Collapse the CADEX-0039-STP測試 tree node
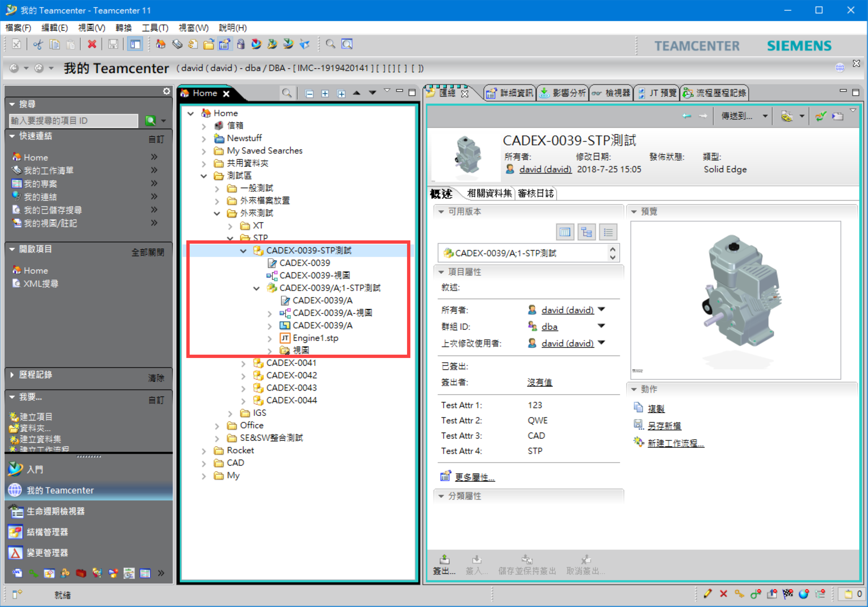868x607 pixels. [x=243, y=251]
